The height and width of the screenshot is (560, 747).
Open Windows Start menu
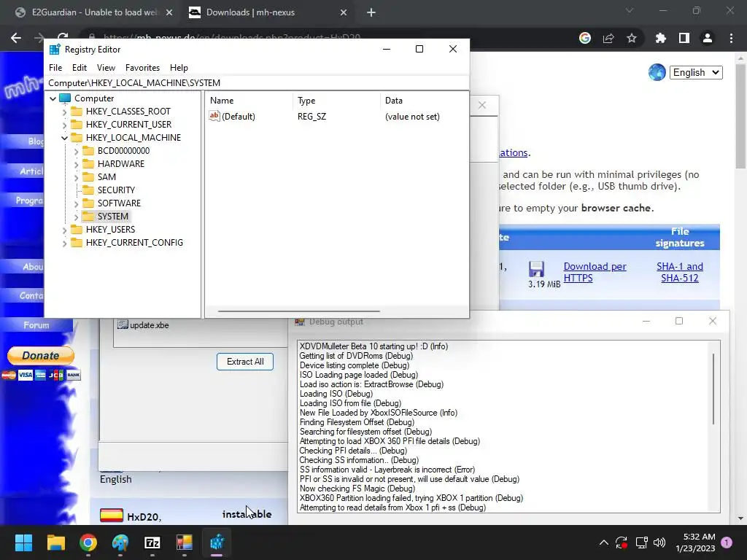[x=23, y=542]
